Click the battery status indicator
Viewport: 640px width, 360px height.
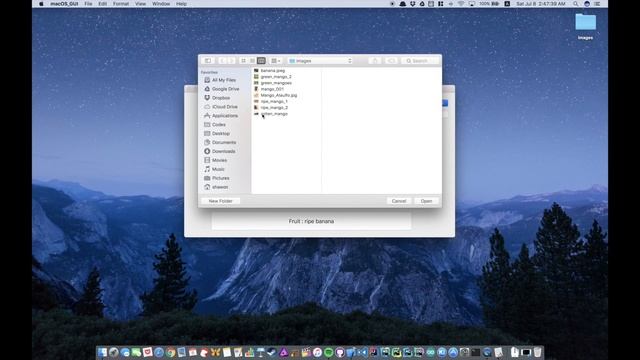pos(489,4)
